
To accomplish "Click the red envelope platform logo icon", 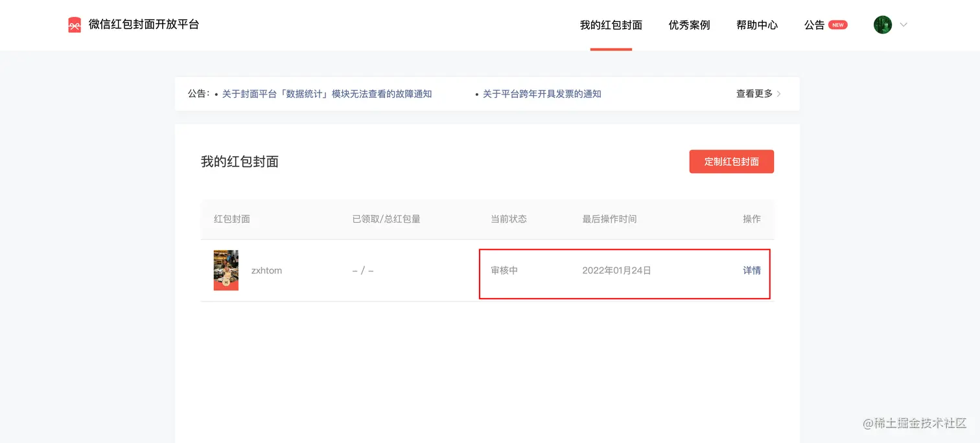I will tap(75, 25).
